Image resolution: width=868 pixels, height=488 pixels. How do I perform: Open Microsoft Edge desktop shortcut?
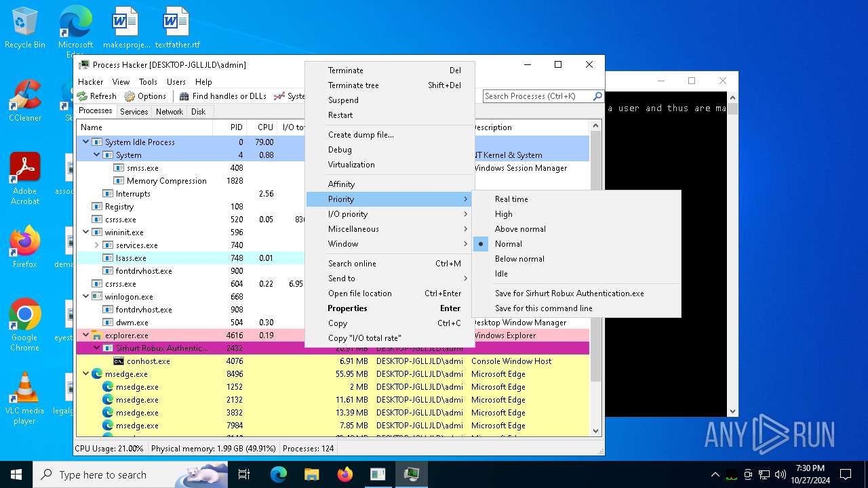tap(75, 32)
